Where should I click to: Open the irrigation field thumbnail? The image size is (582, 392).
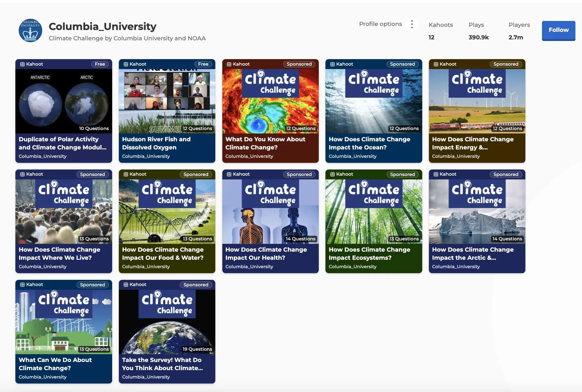[167, 212]
